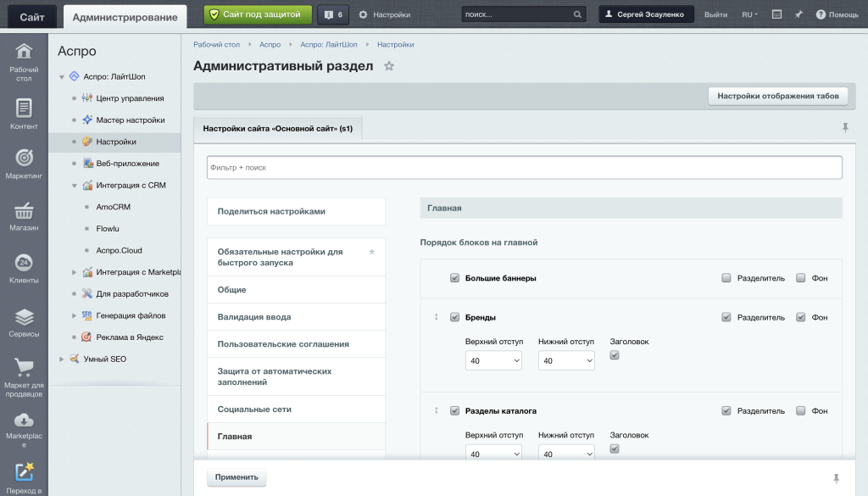
Task: Click the Фильтр + поиск input field
Action: [524, 168]
